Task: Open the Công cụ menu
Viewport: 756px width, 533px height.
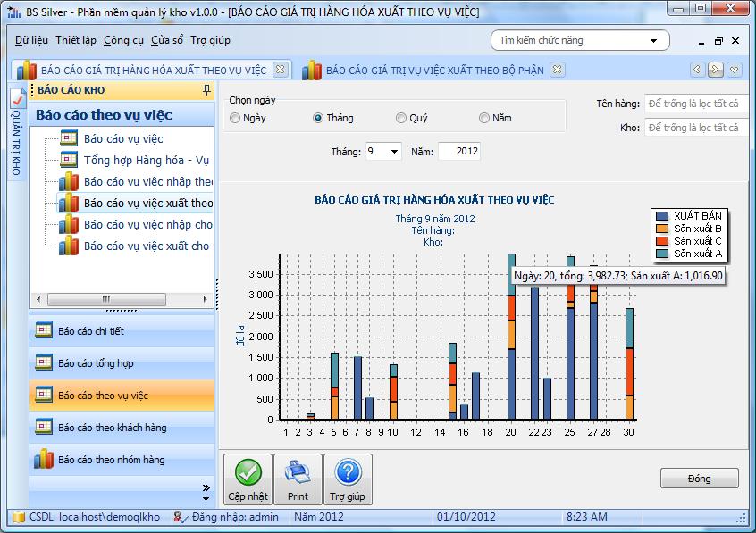Action: (123, 40)
